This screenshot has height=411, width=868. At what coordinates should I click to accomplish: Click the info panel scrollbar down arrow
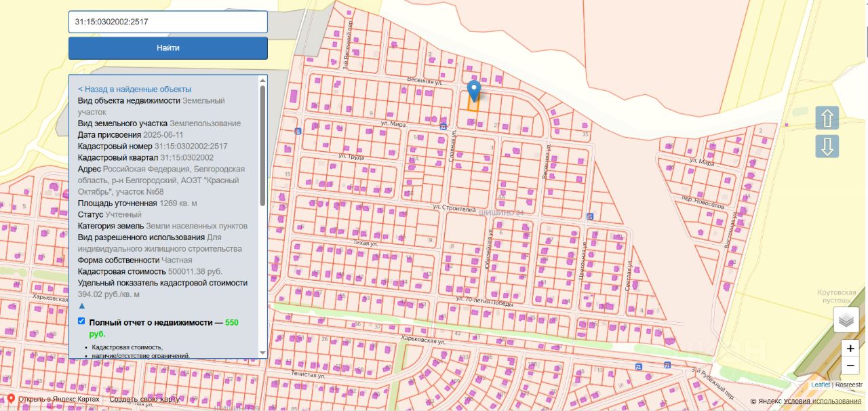[x=262, y=353]
